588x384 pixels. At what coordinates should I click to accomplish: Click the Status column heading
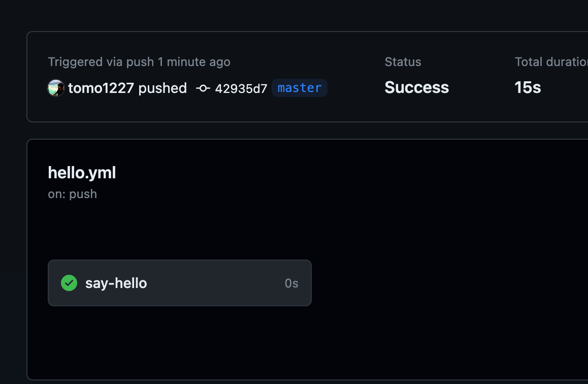click(403, 61)
